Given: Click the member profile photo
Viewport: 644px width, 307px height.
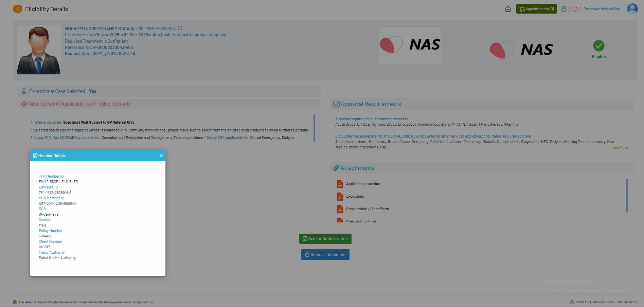Looking at the screenshot, I should 39,50.
